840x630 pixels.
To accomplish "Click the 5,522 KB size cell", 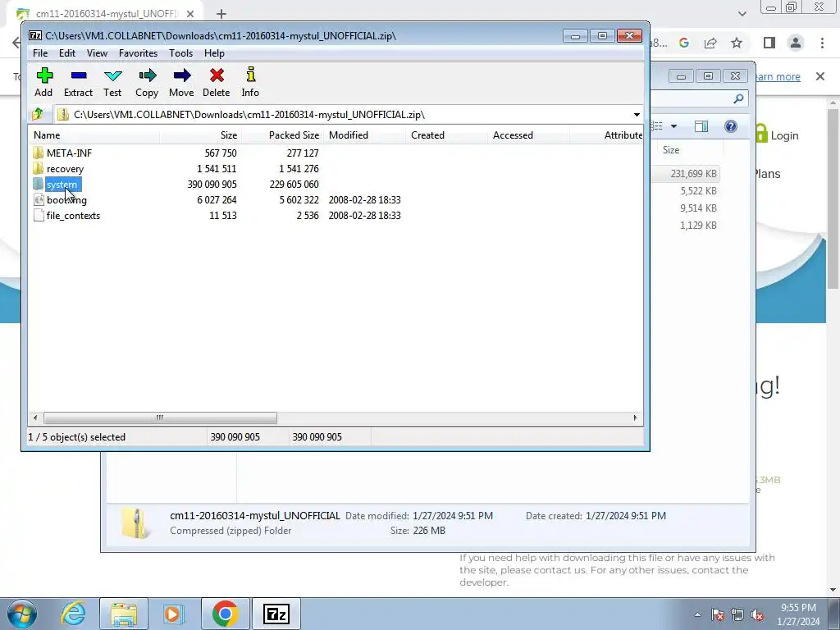I will pos(698,190).
